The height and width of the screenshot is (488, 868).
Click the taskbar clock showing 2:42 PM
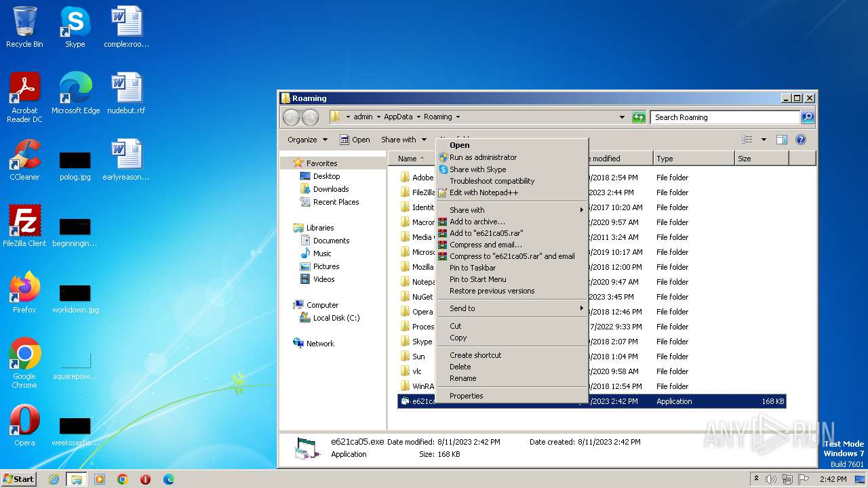(x=833, y=479)
